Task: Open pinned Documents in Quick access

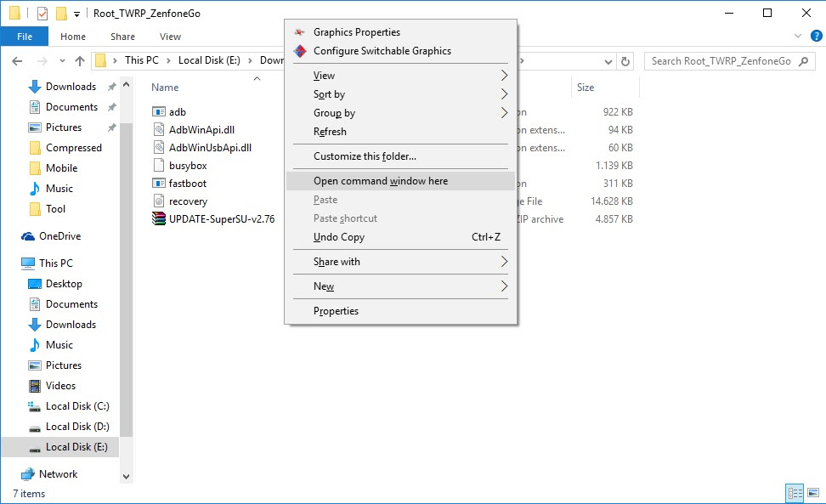Action: pyautogui.click(x=71, y=107)
